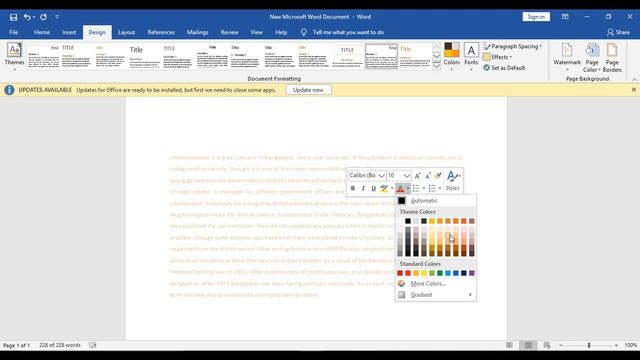640x360 pixels.
Task: Open Page Borders dialog
Action: click(612, 58)
